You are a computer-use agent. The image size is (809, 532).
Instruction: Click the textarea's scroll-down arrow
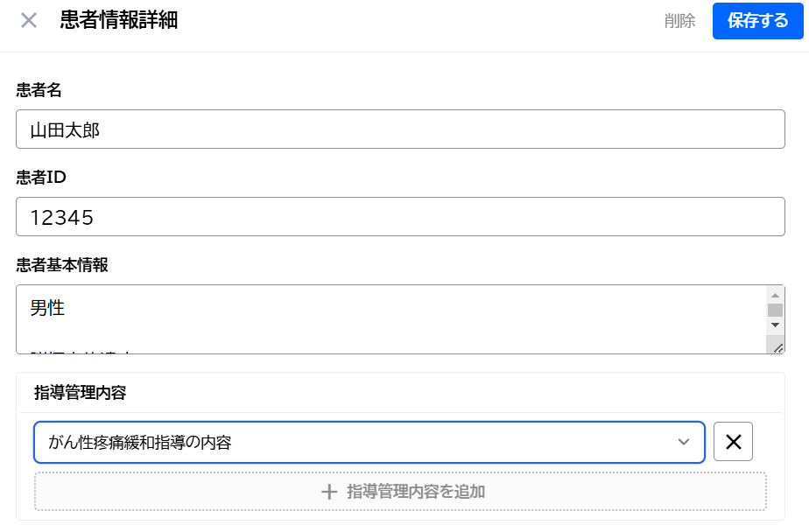pyautogui.click(x=775, y=325)
